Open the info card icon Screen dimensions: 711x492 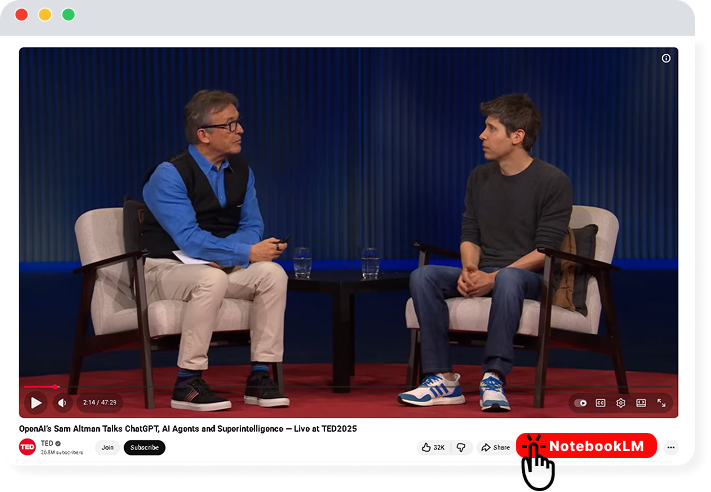(666, 58)
